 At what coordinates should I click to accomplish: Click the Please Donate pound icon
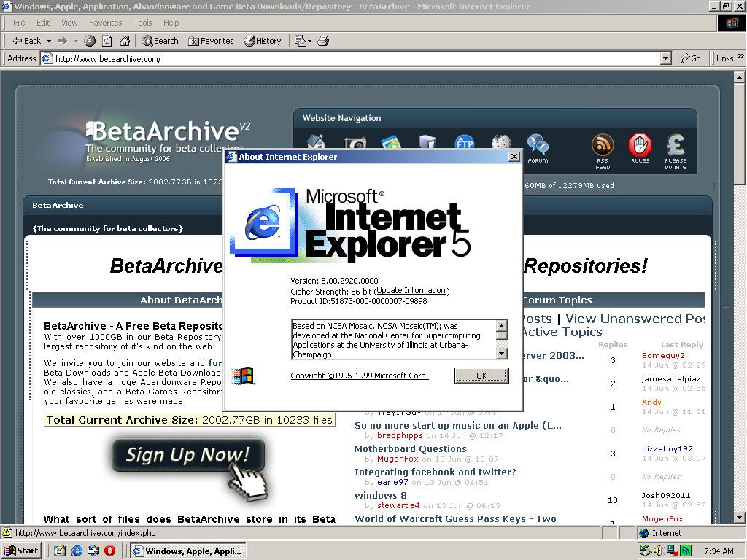[676, 145]
